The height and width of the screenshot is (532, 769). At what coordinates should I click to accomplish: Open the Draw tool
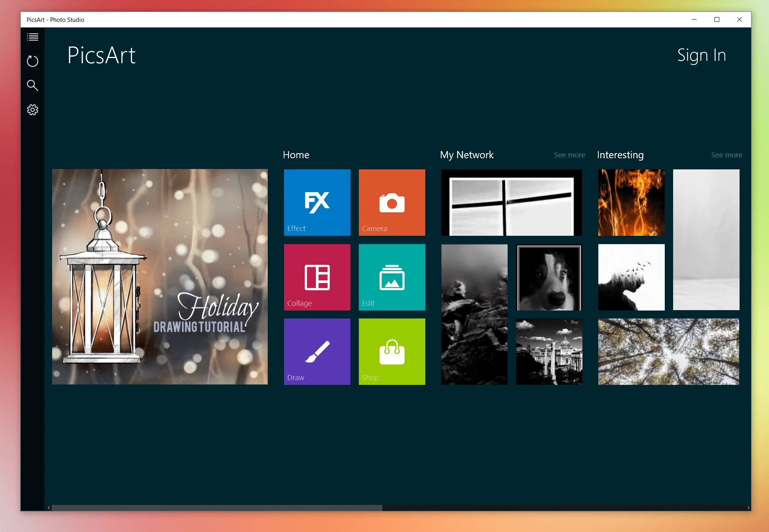[x=315, y=351]
